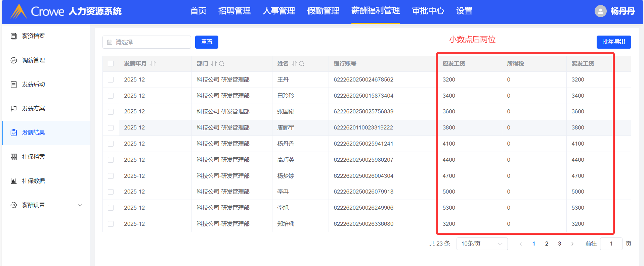Go to the next page arrow
This screenshot has width=644, height=266.
tap(572, 244)
